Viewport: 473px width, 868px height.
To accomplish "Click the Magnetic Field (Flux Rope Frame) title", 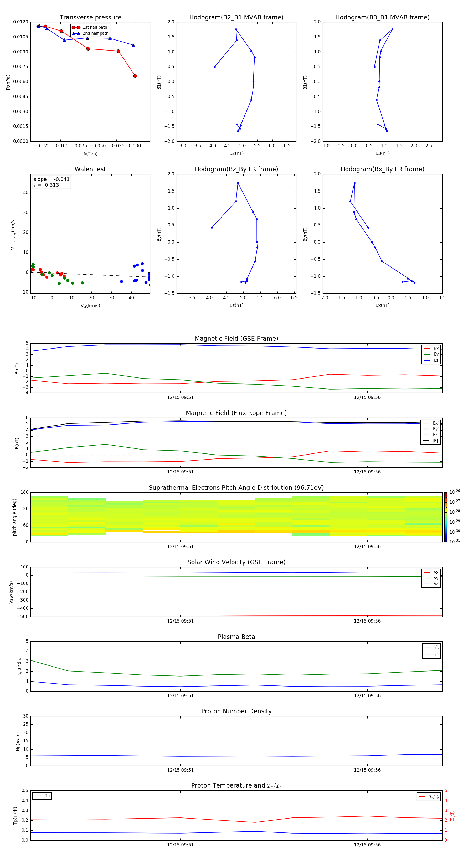I will point(236,413).
